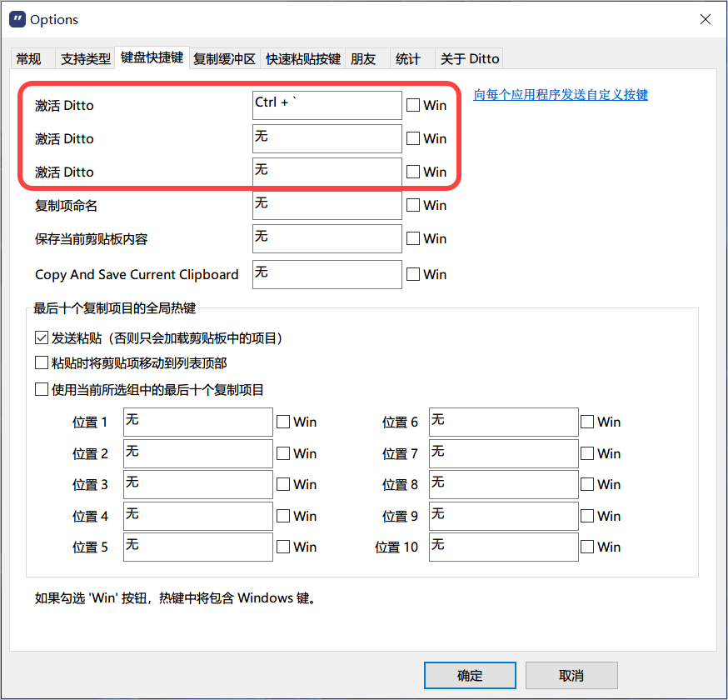
Task: Click the third 激活 Ditto hotkey field
Action: 327,172
